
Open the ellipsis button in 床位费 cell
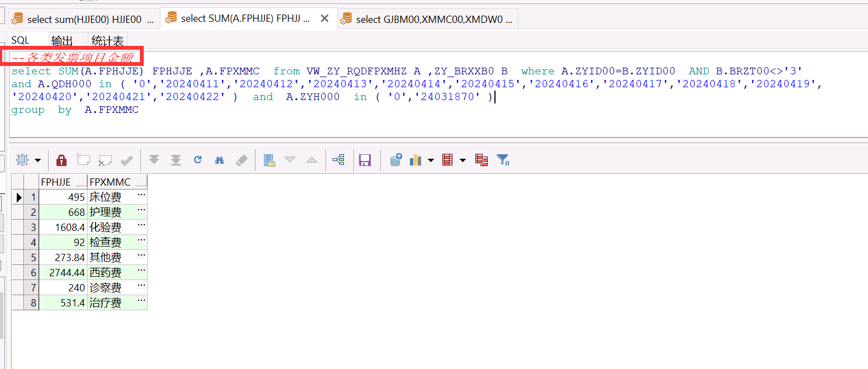point(141,196)
